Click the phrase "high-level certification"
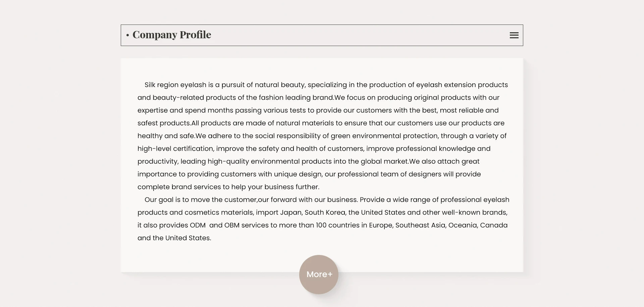This screenshot has height=307, width=644. 175,149
